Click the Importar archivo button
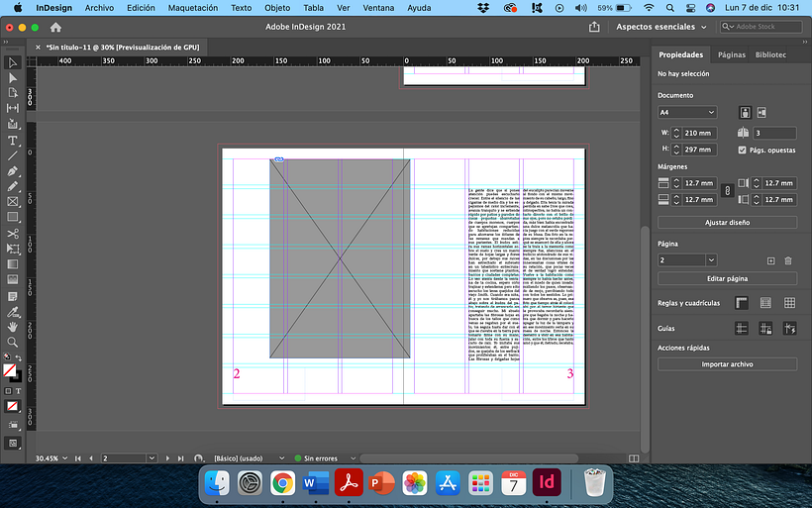The width and height of the screenshot is (812, 508). click(727, 364)
